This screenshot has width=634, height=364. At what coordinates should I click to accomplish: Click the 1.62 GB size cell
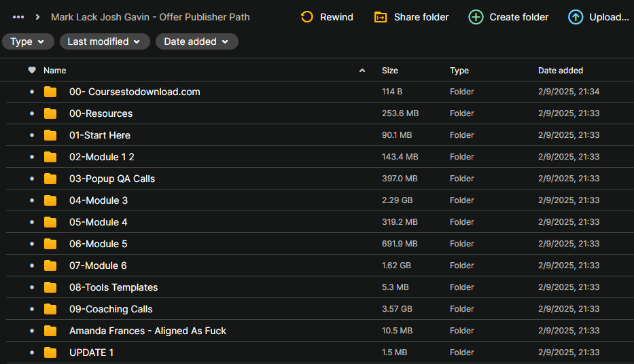click(x=396, y=266)
